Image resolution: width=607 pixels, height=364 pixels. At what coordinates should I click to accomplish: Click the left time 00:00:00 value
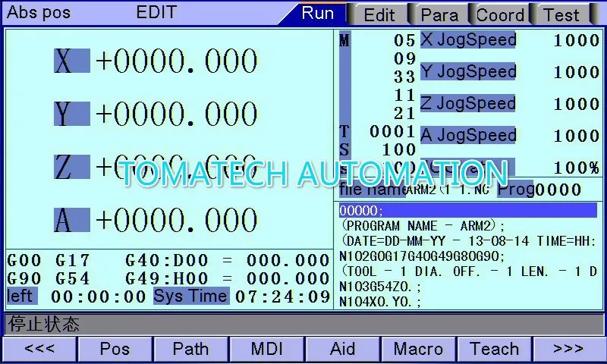[x=99, y=297]
